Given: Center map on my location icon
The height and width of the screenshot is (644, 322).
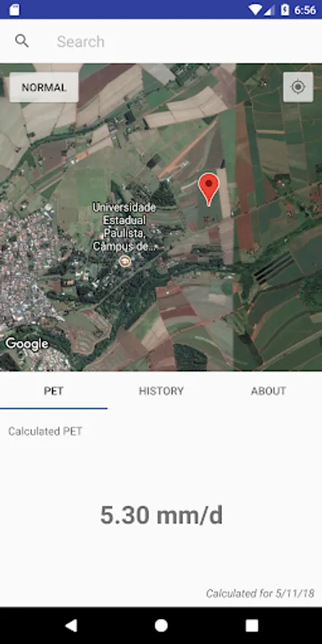Looking at the screenshot, I should tap(298, 87).
